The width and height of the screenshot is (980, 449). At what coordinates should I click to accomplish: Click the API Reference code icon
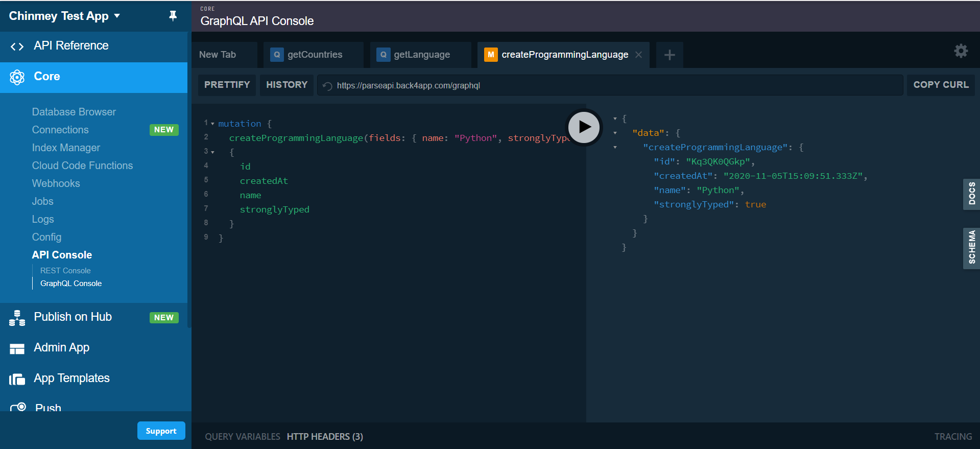point(17,46)
